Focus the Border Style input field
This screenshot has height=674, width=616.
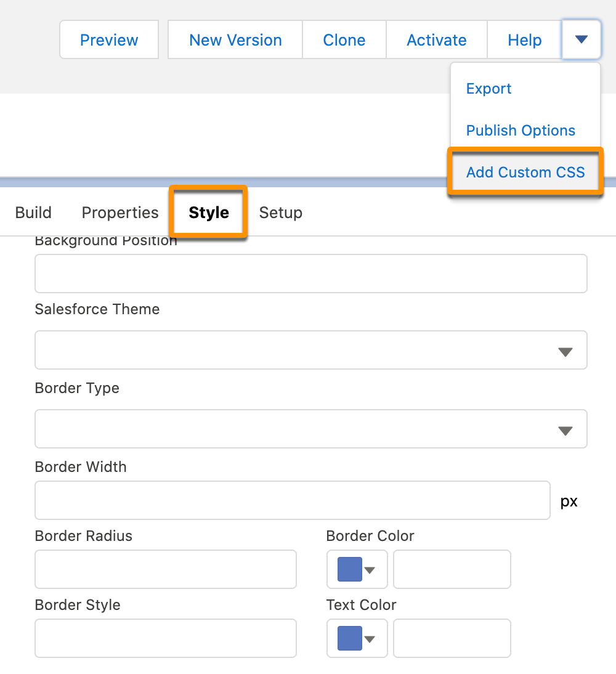(166, 638)
